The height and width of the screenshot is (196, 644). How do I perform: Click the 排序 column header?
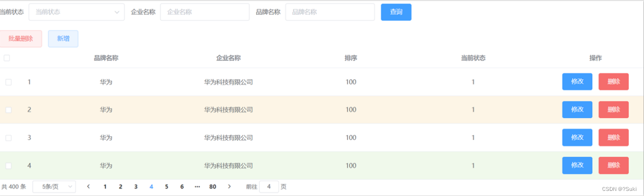[x=351, y=58]
